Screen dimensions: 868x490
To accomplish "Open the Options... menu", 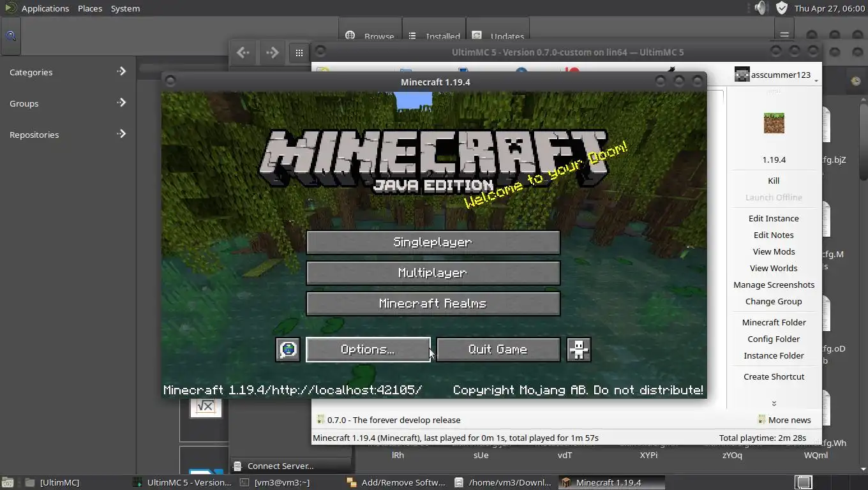I will 368,350.
